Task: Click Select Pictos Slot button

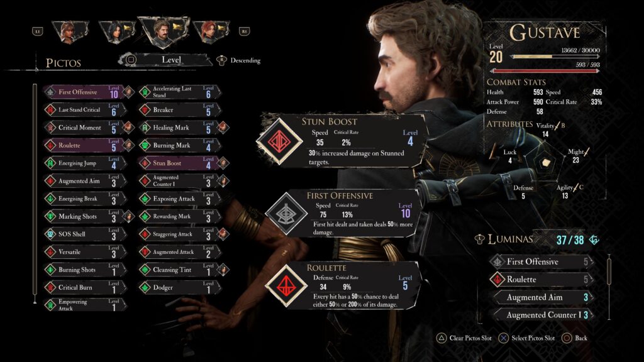Action: 527,338
